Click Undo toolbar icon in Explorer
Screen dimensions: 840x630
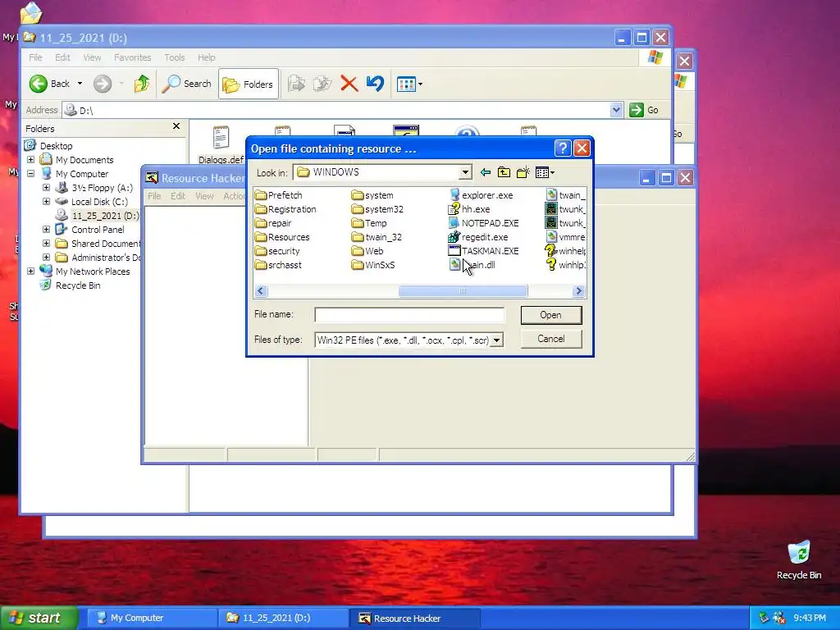pos(375,84)
